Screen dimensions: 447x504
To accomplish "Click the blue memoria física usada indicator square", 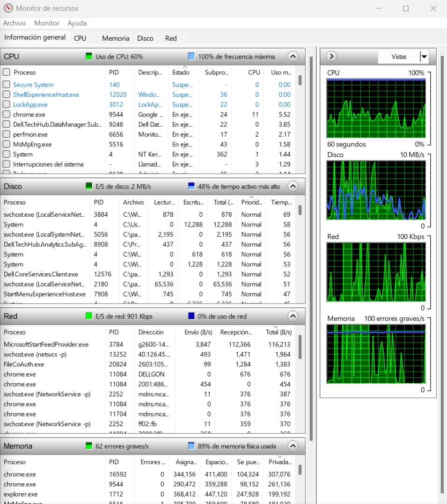I will point(191,446).
